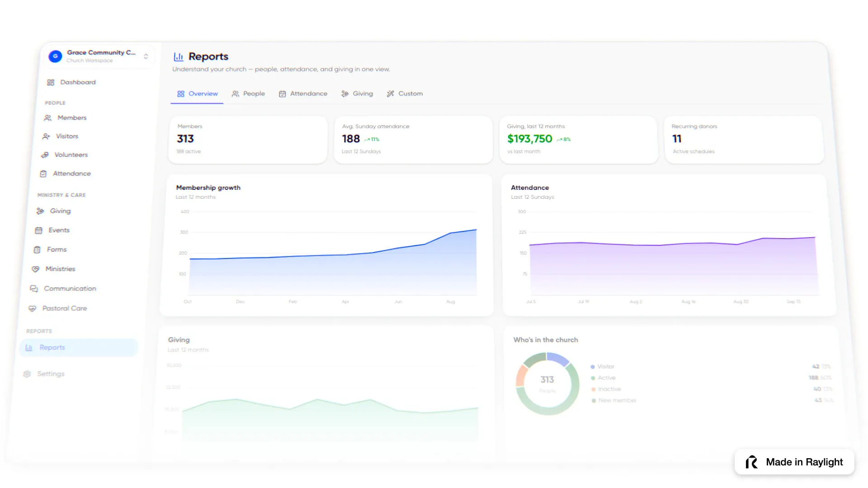
Task: Click the Attendance Last 12 Sundays subtitle
Action: click(x=532, y=197)
